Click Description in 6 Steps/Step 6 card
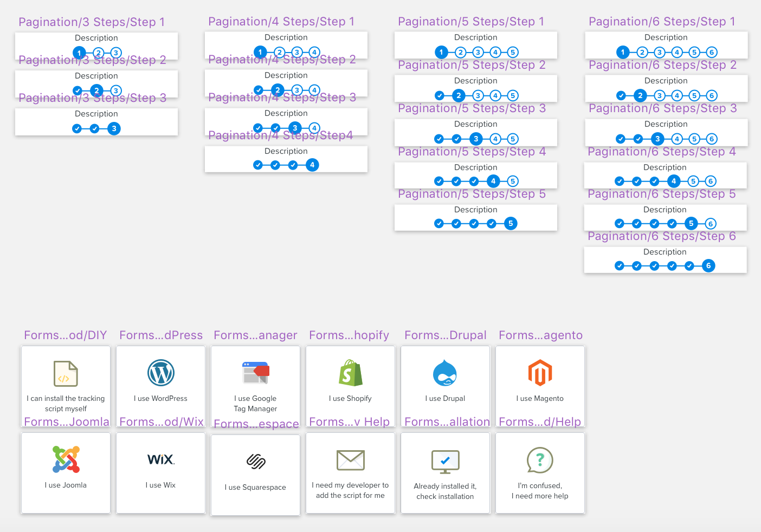 (665, 252)
